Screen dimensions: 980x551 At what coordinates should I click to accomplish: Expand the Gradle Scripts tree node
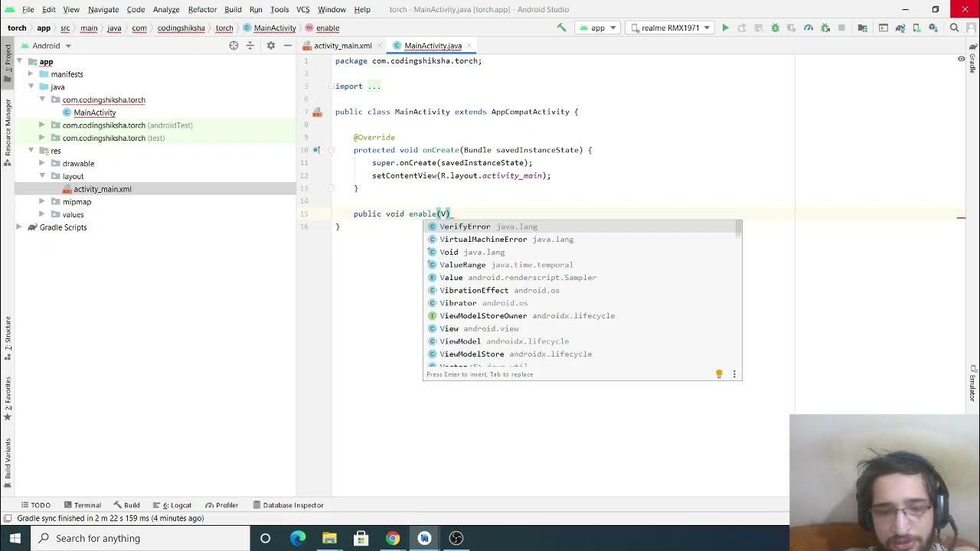click(x=19, y=227)
